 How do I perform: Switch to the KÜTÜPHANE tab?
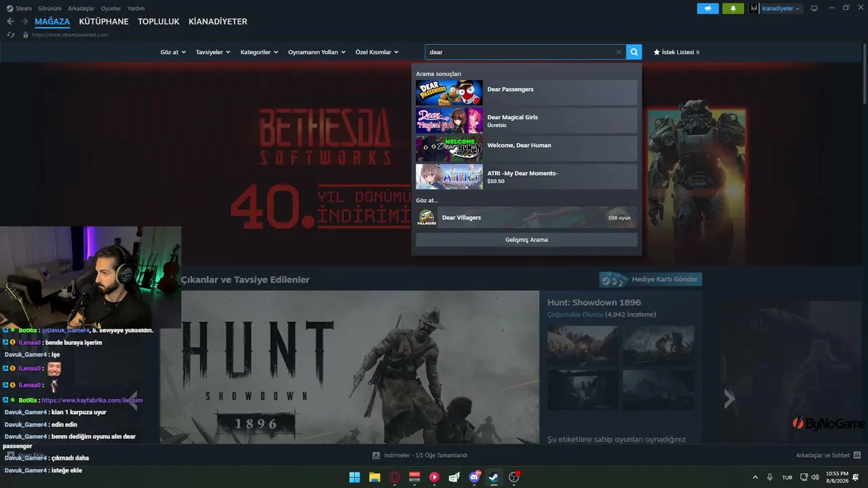coord(104,22)
